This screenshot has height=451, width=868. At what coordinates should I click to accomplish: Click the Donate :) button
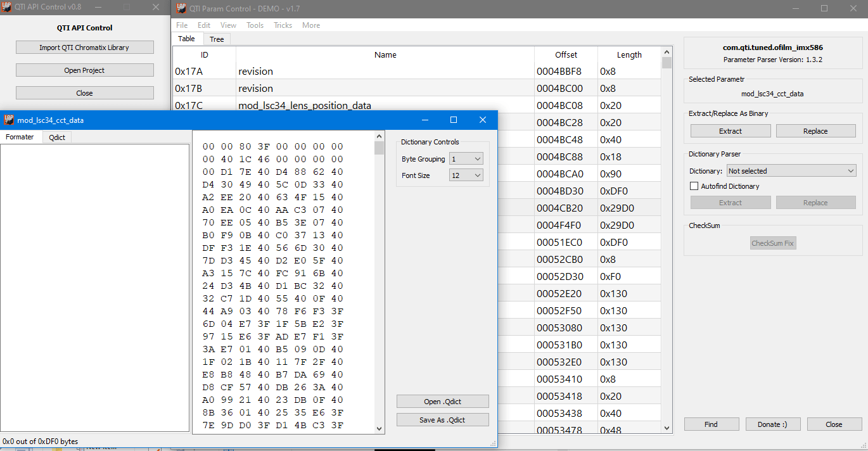(x=773, y=424)
